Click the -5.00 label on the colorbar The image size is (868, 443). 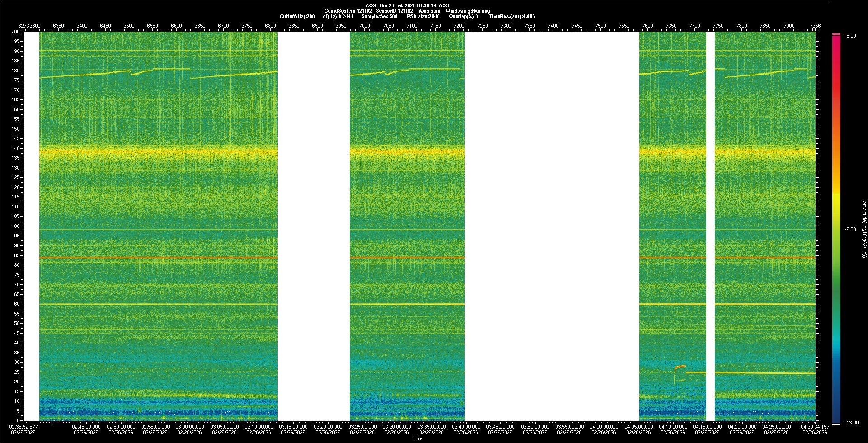pyautogui.click(x=850, y=36)
